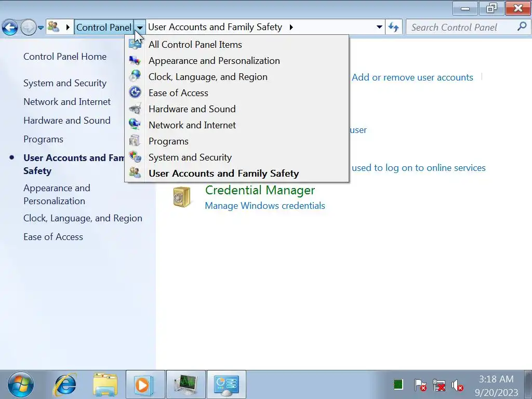Click the Network and Internet globe icon
Viewport: 532px width, 399px height.
tap(135, 124)
